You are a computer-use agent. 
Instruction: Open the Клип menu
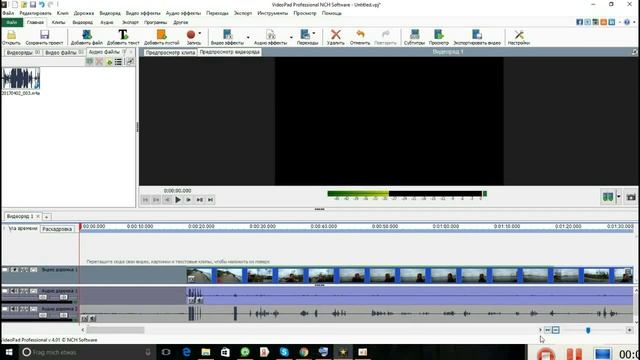click(62, 13)
